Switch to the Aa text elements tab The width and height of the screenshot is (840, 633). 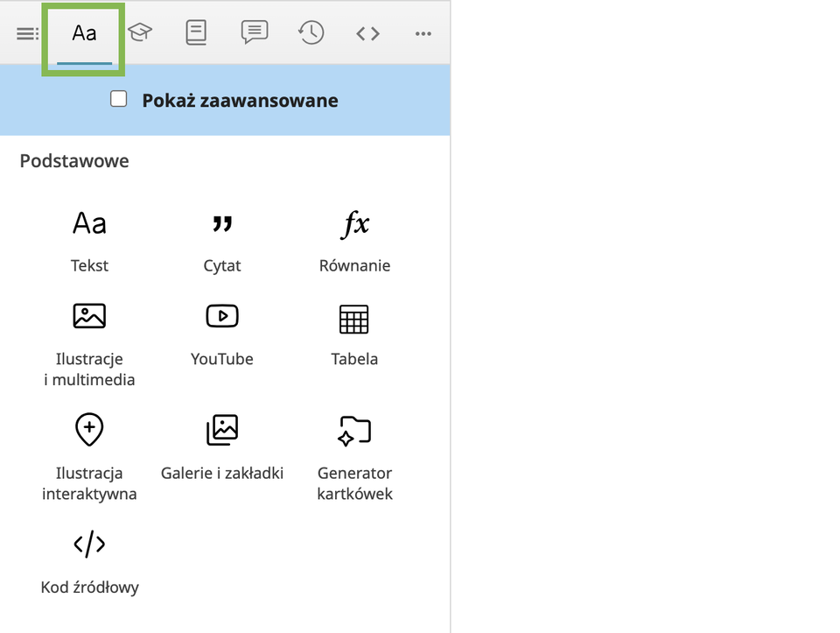tap(84, 34)
